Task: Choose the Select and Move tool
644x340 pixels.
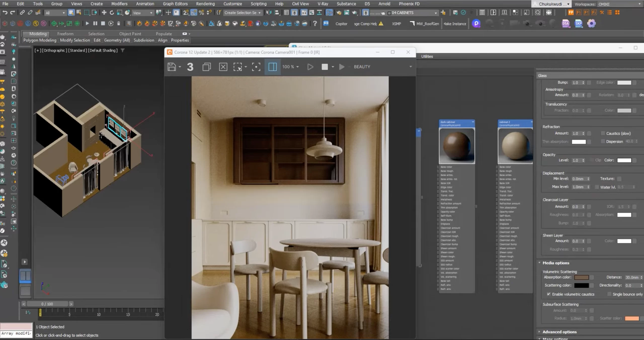Action: [104, 13]
